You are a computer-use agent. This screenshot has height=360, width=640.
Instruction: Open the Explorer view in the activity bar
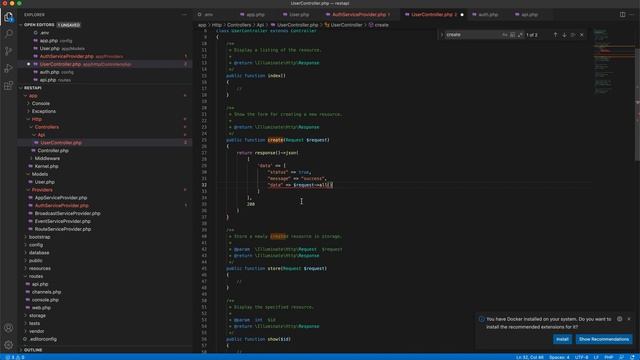(x=9, y=17)
